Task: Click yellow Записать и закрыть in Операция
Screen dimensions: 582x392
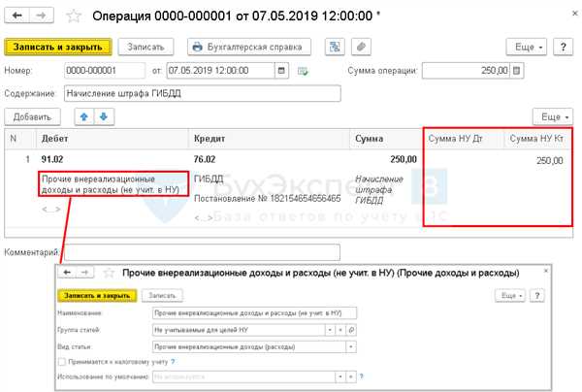Action: pyautogui.click(x=58, y=48)
